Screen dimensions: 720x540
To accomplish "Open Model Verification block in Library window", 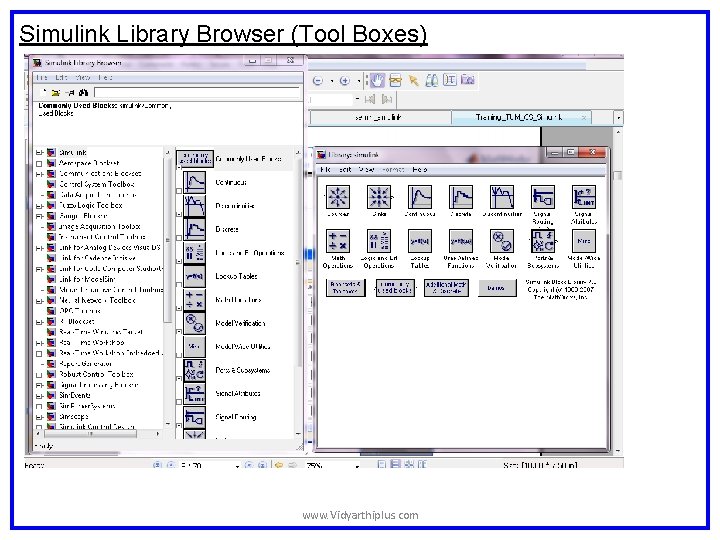I will tap(501, 241).
